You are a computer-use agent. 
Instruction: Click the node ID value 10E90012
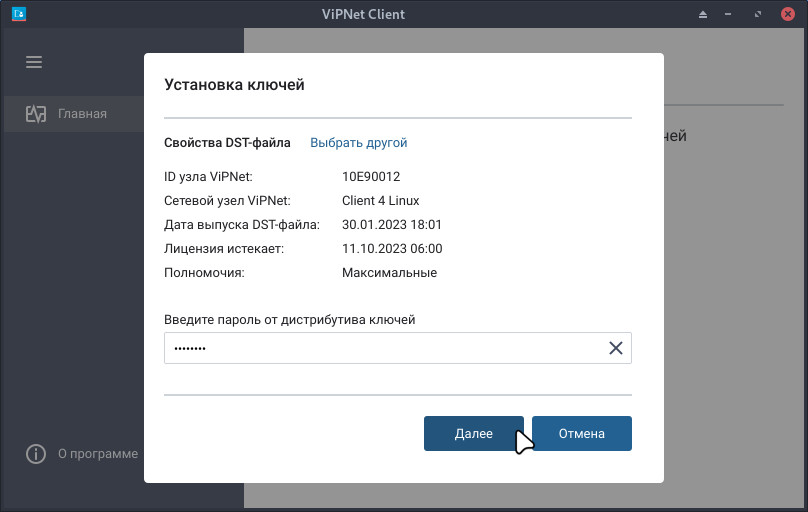click(371, 177)
